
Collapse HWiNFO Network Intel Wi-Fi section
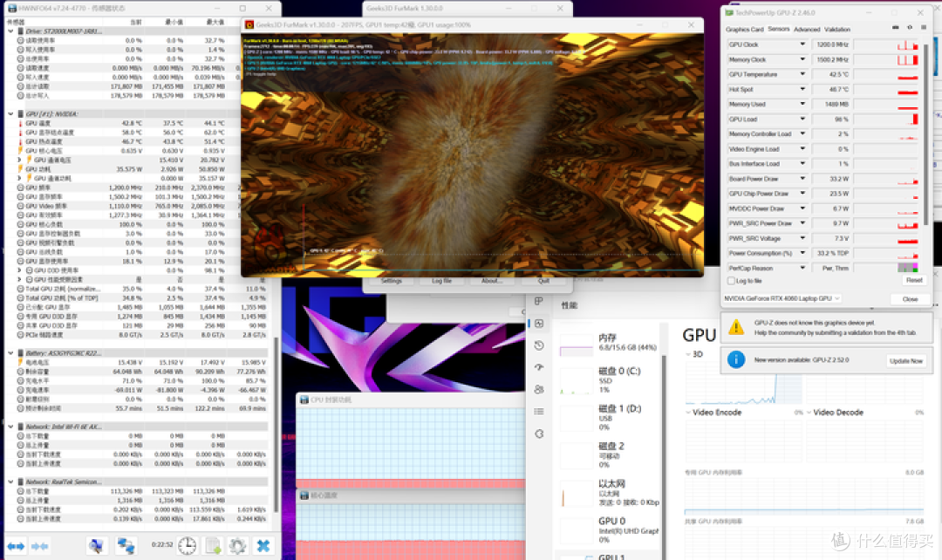(10, 427)
